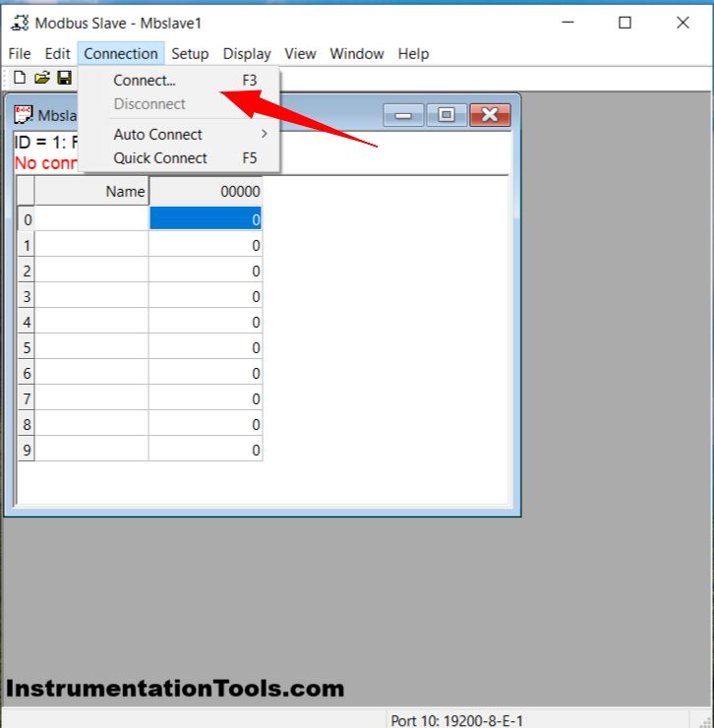The height and width of the screenshot is (728, 714).
Task: Select the value cell in row 3
Action: point(206,296)
